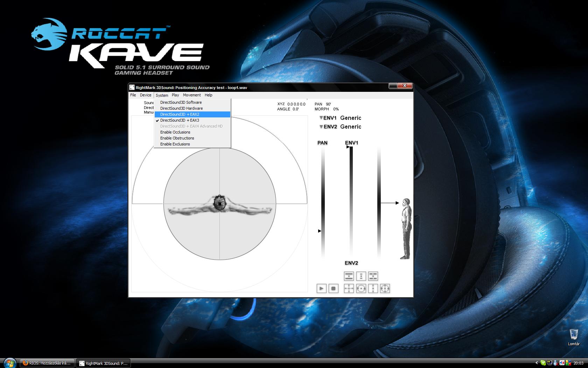Select the split-wall reflection mode icon
The image size is (588, 368).
373,276
